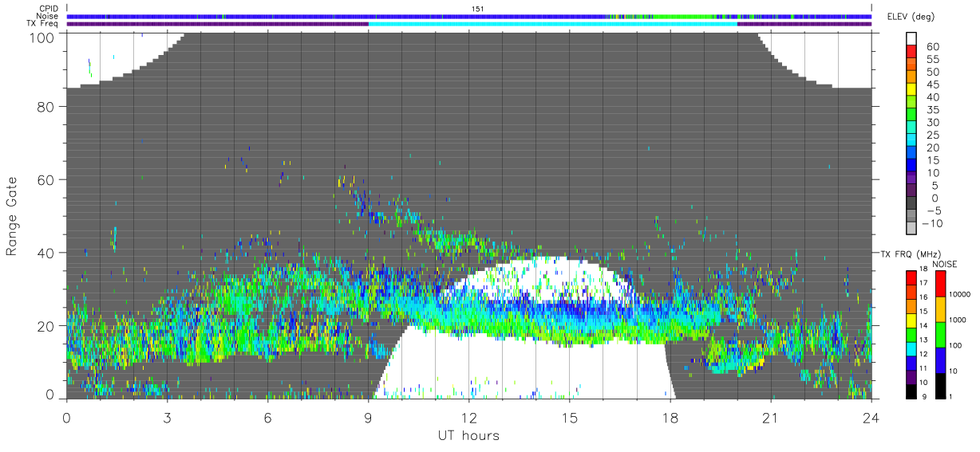Click the 10000 label on NOISE bar
The image size is (980, 452).
point(958,295)
